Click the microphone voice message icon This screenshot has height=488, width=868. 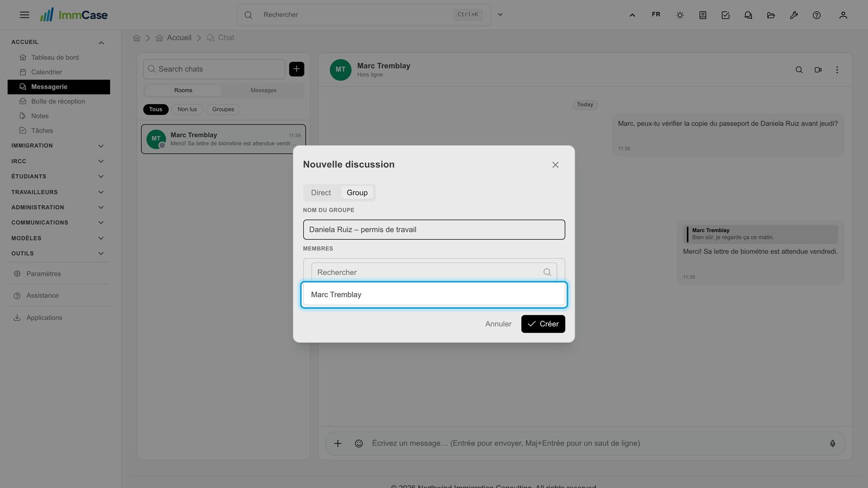coord(833,444)
